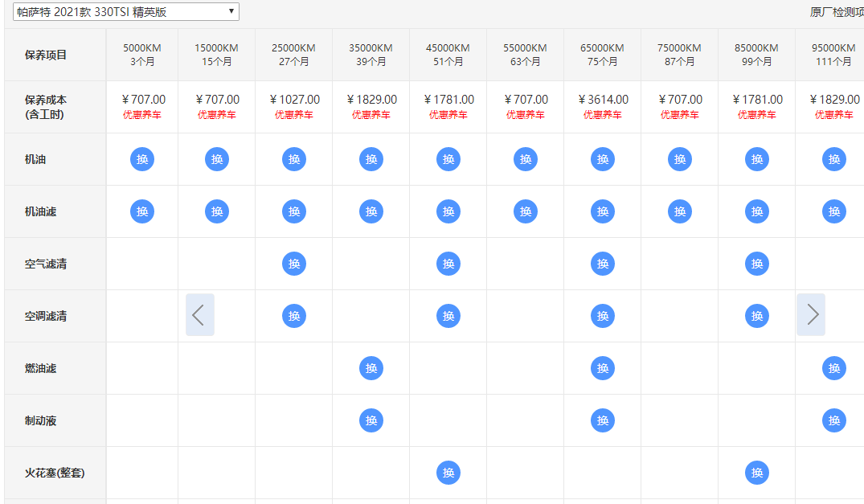Click 优惠养车 link under ¥707.00 at 5000KM

coord(142,115)
